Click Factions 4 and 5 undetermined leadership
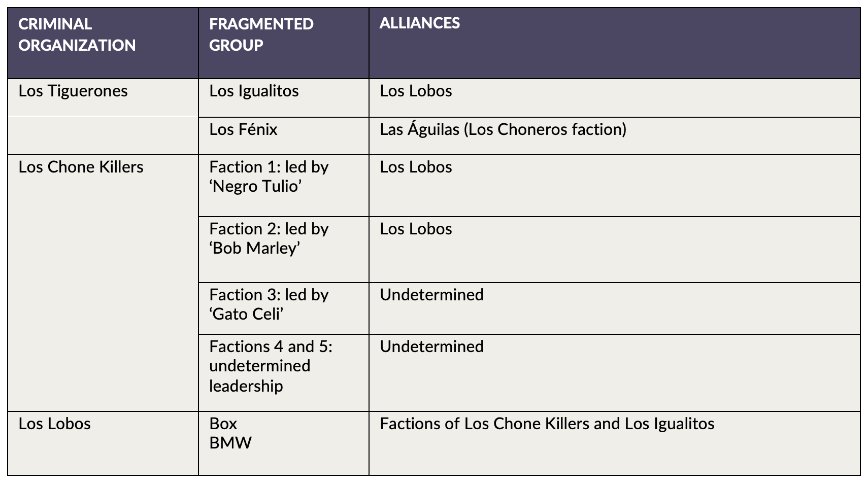The width and height of the screenshot is (868, 485). [271, 366]
